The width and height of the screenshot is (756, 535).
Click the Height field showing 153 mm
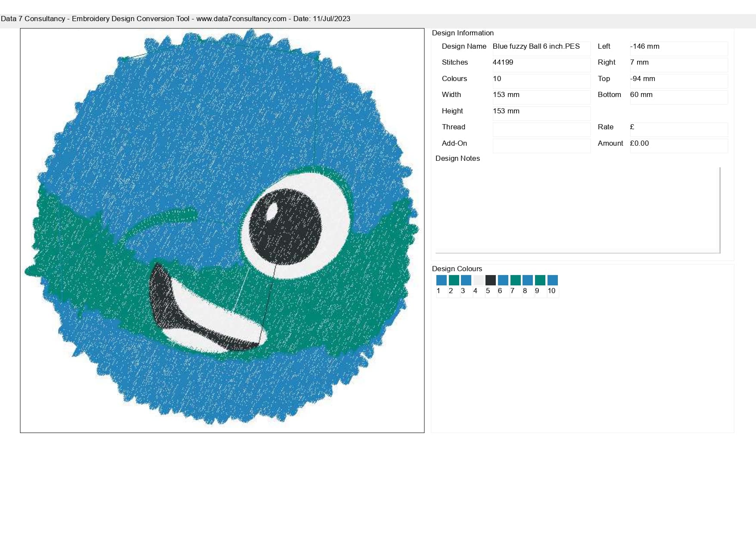tap(541, 113)
